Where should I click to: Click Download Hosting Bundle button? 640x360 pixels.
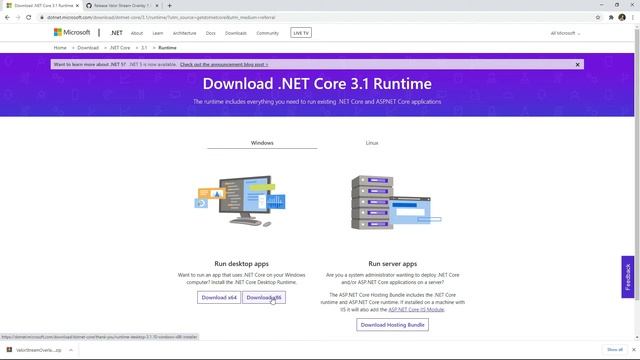tap(392, 325)
